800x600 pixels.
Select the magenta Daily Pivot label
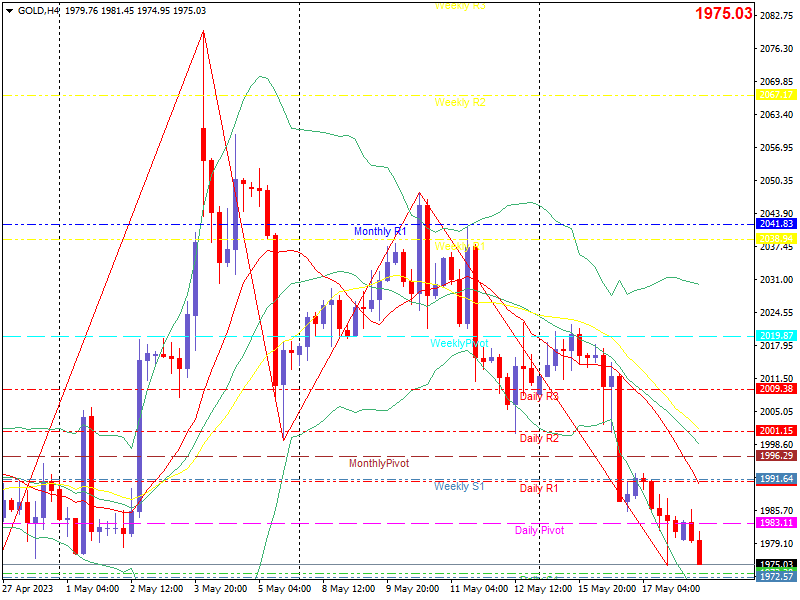point(539,531)
